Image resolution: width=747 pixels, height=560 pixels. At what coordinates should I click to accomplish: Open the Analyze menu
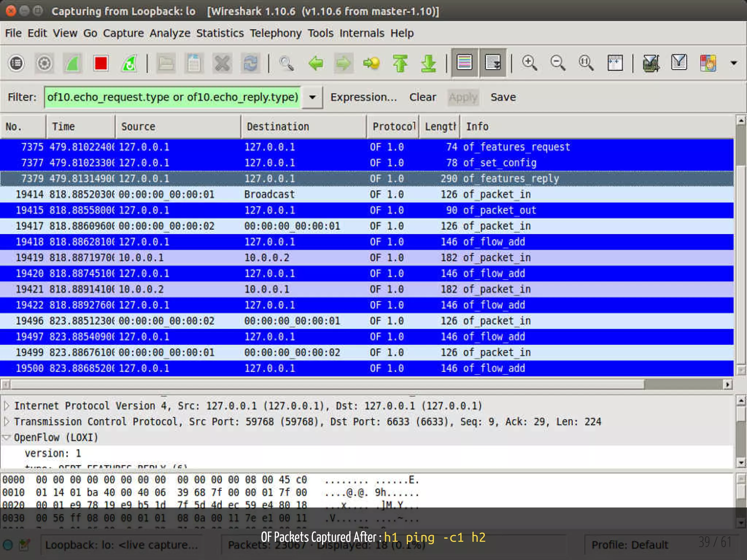tap(170, 33)
